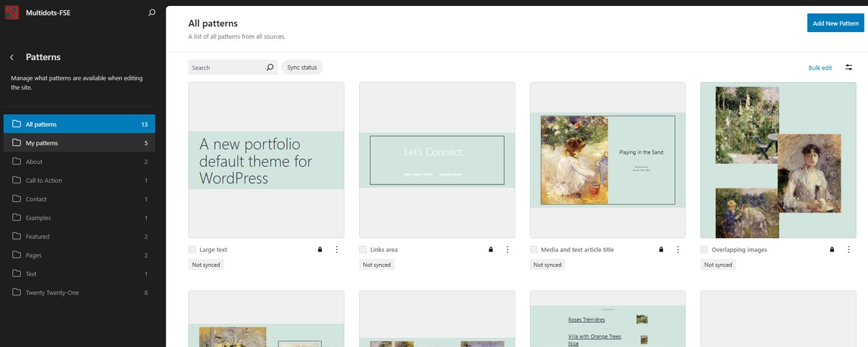Click the search magnifier in the pattern search field
This screenshot has height=347, width=868.
click(270, 68)
